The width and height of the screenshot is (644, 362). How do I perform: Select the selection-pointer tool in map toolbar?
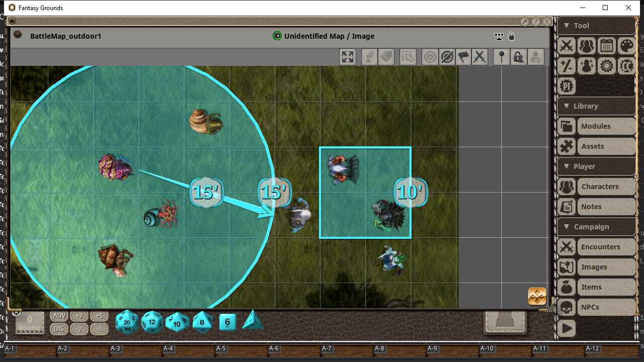(408, 57)
